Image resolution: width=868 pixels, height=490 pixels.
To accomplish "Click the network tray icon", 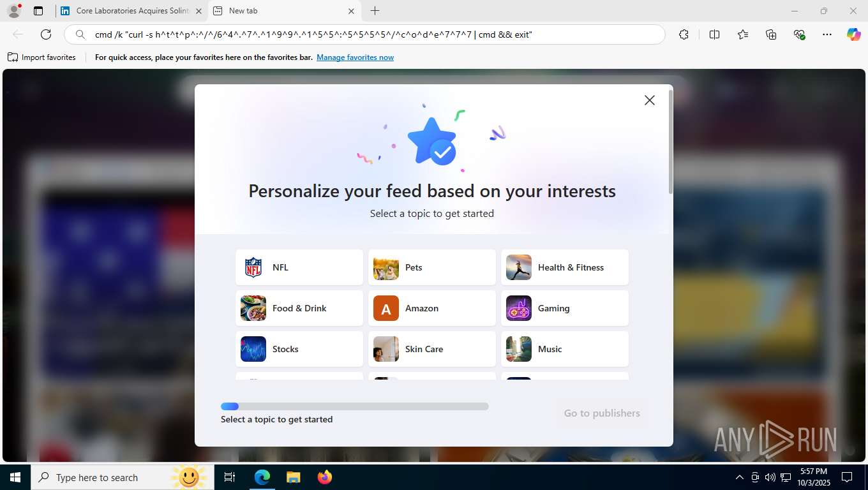I will click(786, 477).
